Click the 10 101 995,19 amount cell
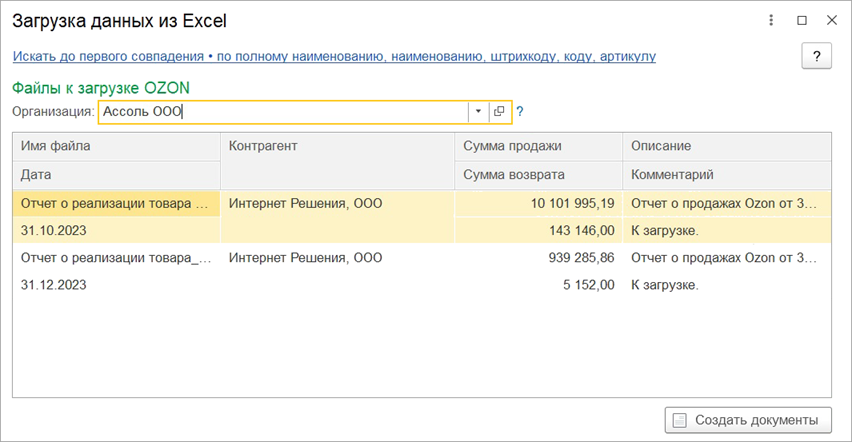 click(x=538, y=203)
